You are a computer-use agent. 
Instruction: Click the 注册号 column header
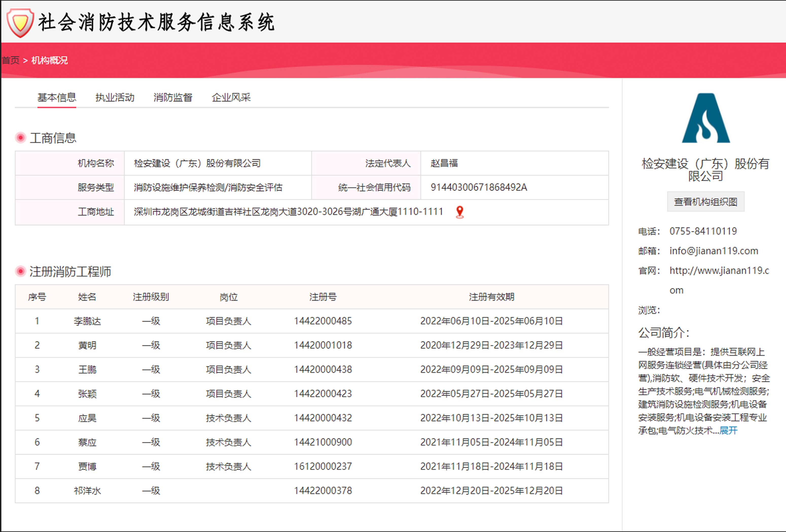323,297
